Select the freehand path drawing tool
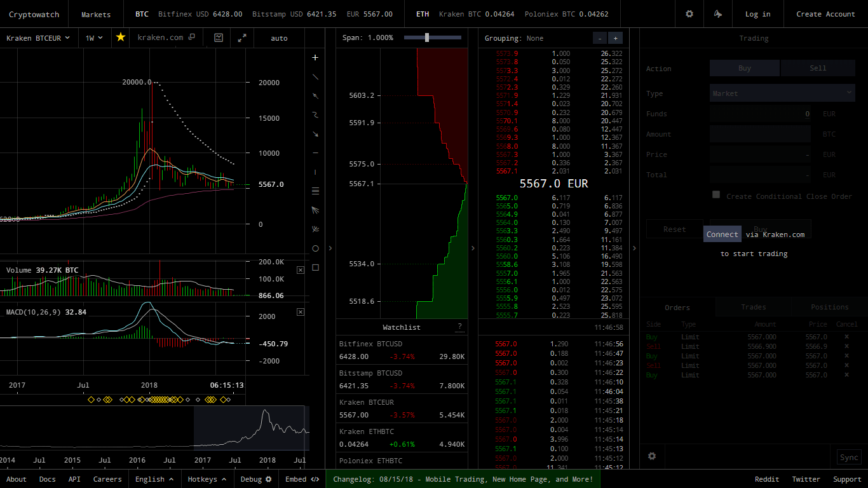The image size is (868, 488). [315, 115]
